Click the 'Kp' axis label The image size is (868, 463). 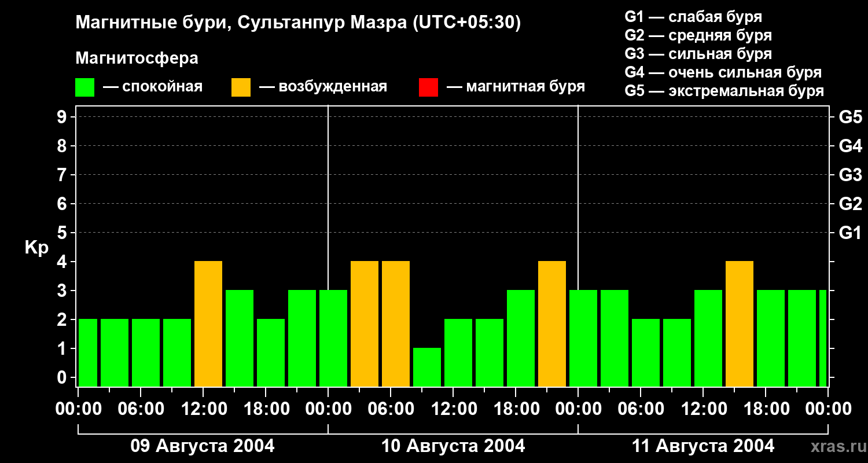(x=36, y=248)
